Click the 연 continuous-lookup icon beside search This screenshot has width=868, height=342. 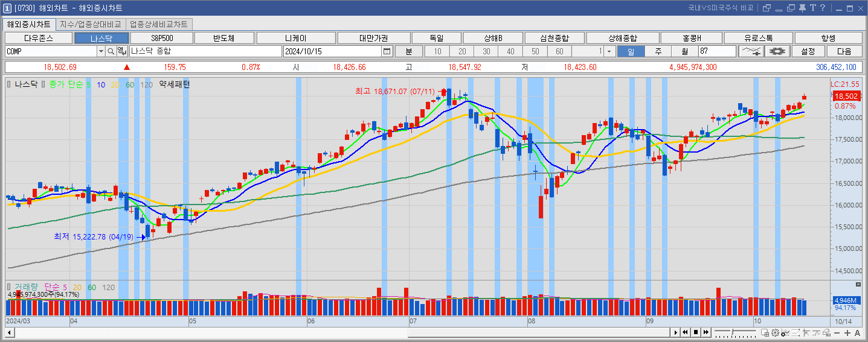(121, 51)
